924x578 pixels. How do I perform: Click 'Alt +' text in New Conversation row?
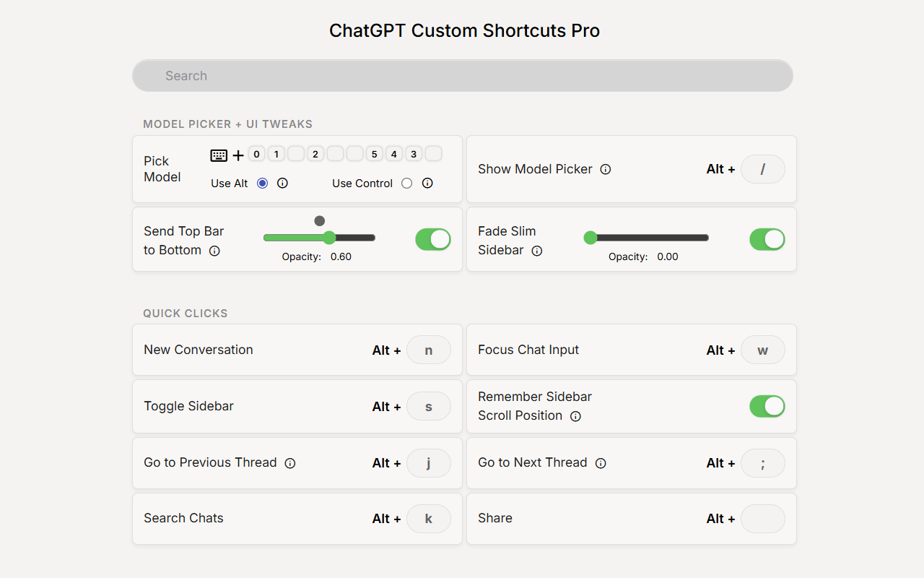[386, 350]
